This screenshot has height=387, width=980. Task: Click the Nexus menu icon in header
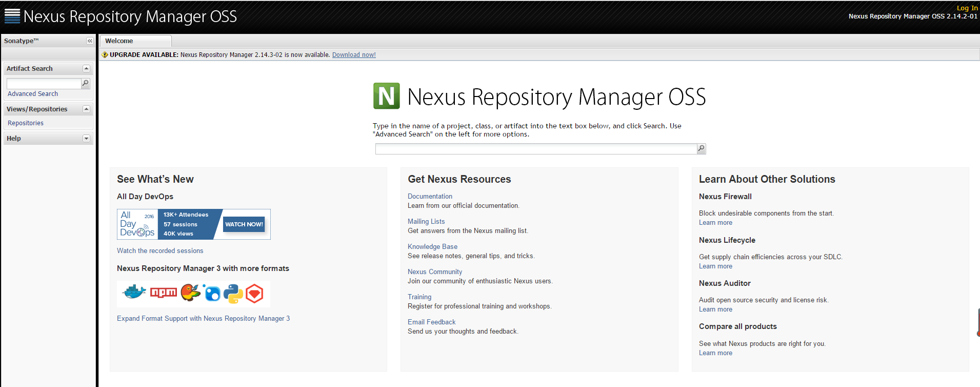pos(12,16)
